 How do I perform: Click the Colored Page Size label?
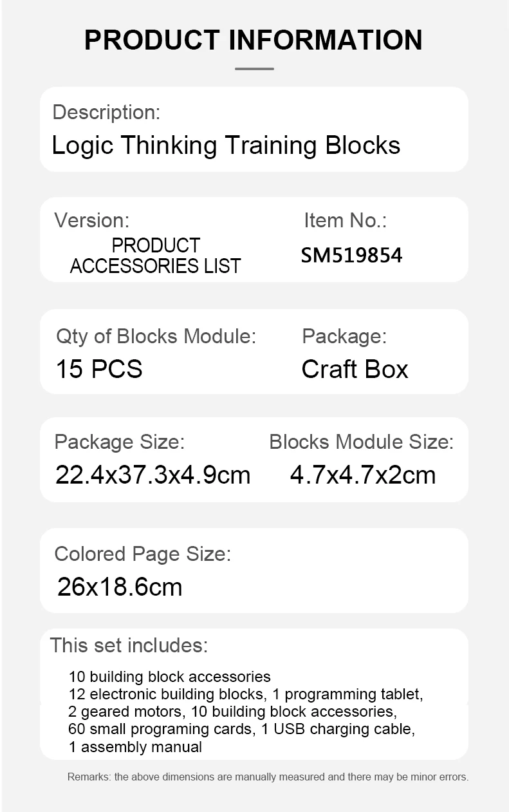142,554
